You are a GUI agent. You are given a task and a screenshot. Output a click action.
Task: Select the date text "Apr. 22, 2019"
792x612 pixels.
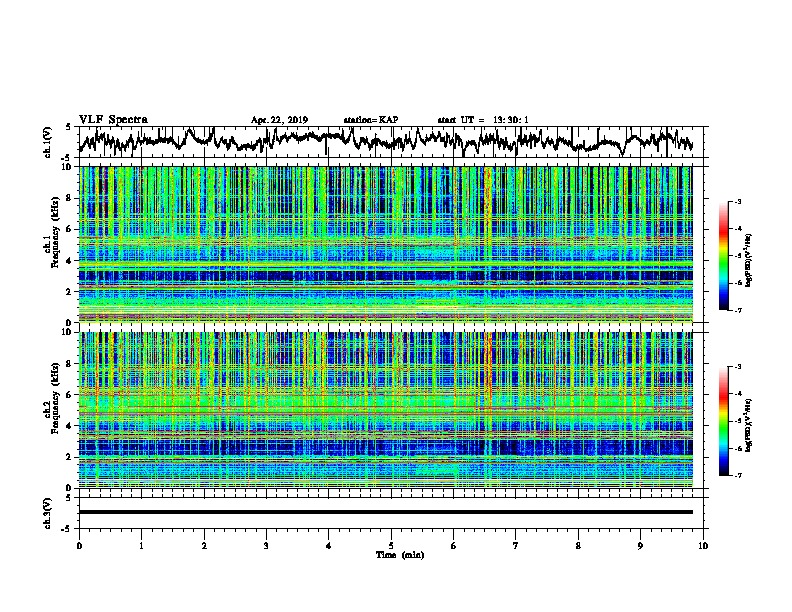click(x=279, y=120)
